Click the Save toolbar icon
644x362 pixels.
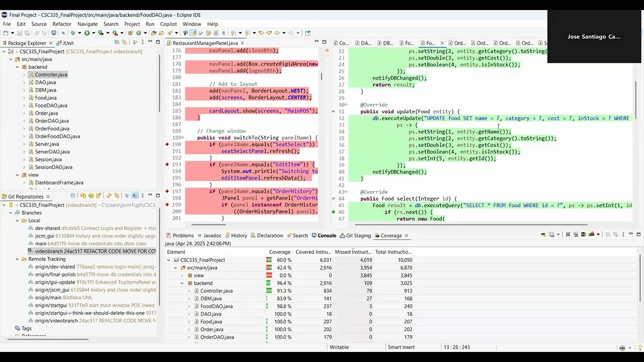(x=20, y=33)
